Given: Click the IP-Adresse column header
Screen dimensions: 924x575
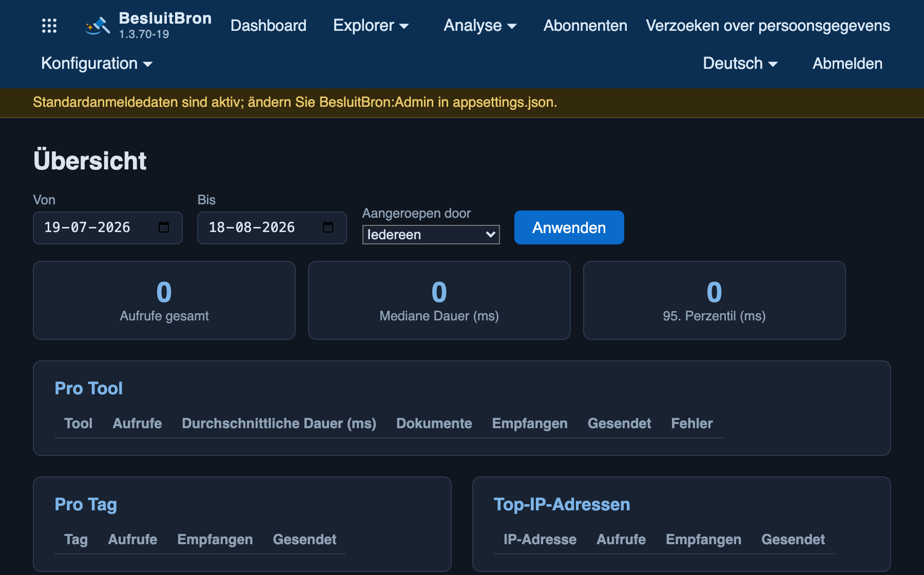Looking at the screenshot, I should (x=540, y=540).
